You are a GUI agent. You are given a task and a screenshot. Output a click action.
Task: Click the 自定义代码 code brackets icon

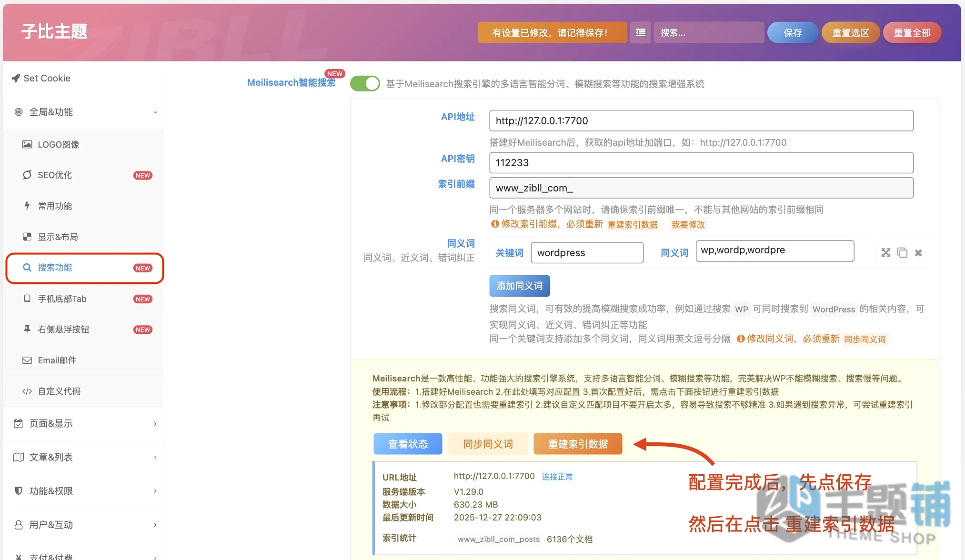point(27,391)
